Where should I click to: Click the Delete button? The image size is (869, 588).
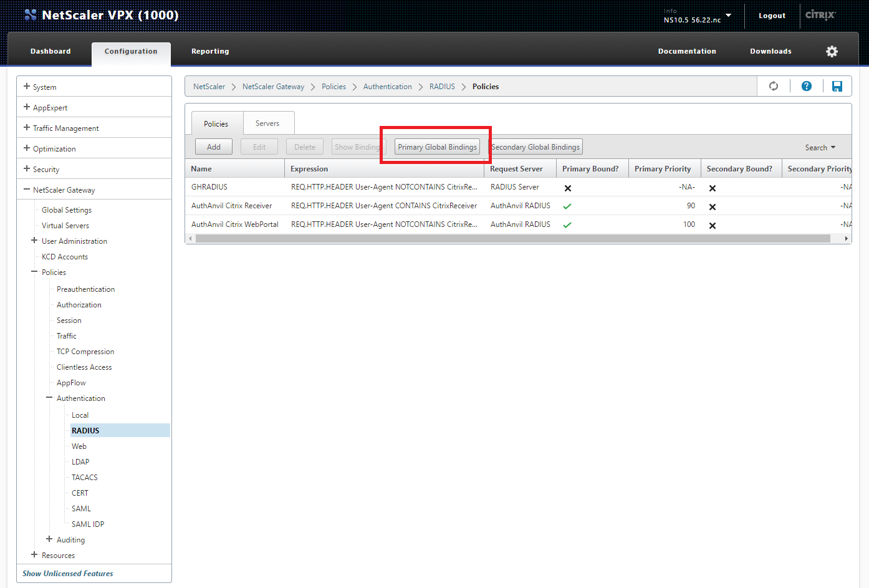pos(305,147)
